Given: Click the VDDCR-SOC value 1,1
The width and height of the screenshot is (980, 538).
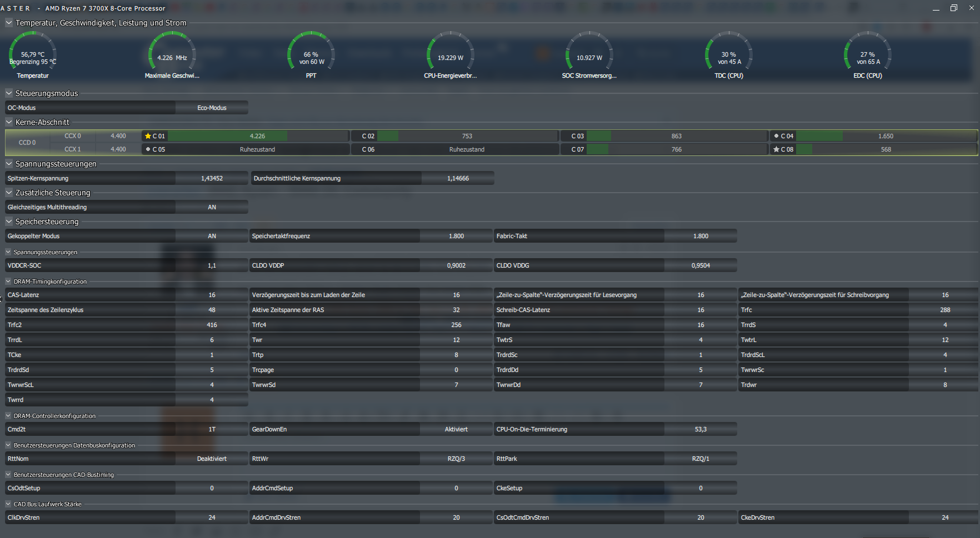Looking at the screenshot, I should tap(212, 265).
